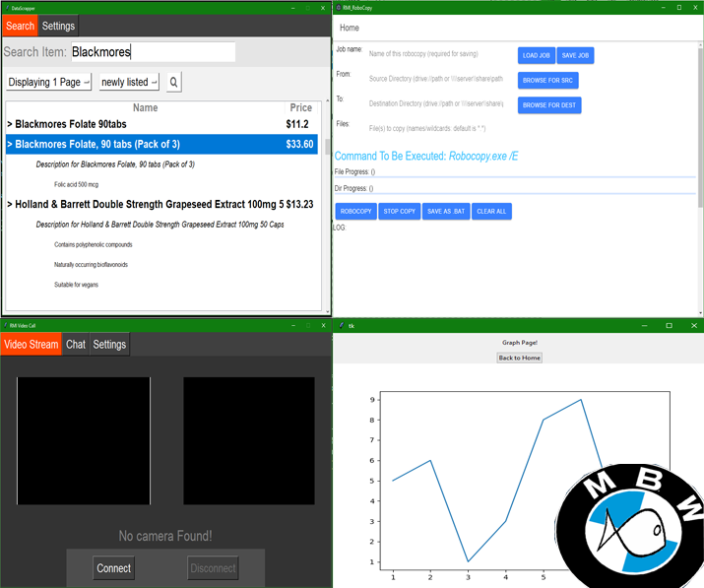Click Back to Home on graph page
The height and width of the screenshot is (588, 704).
click(519, 358)
